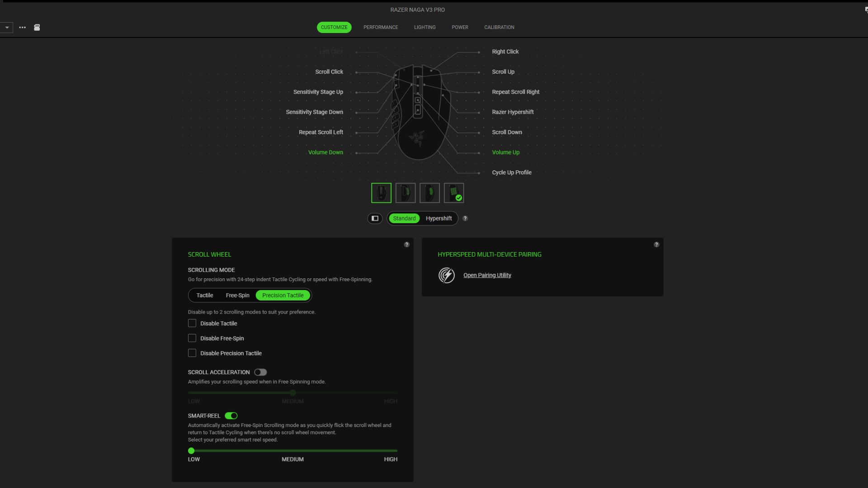The width and height of the screenshot is (868, 488).
Task: Click the Razer Hypershift assignment
Action: click(x=513, y=112)
